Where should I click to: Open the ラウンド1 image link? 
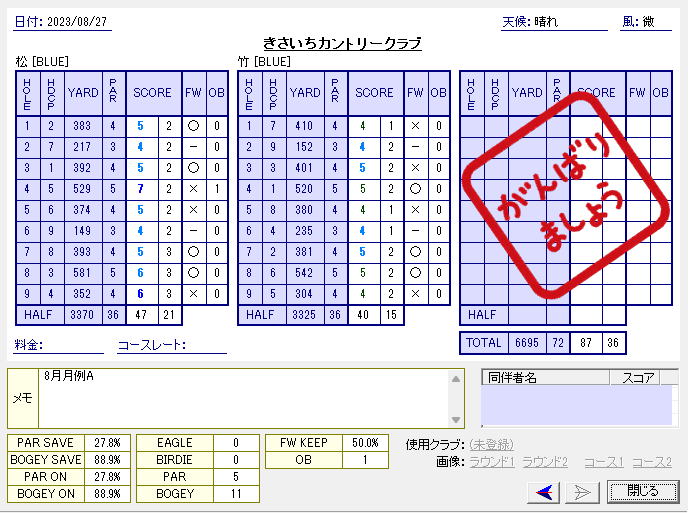point(492,462)
